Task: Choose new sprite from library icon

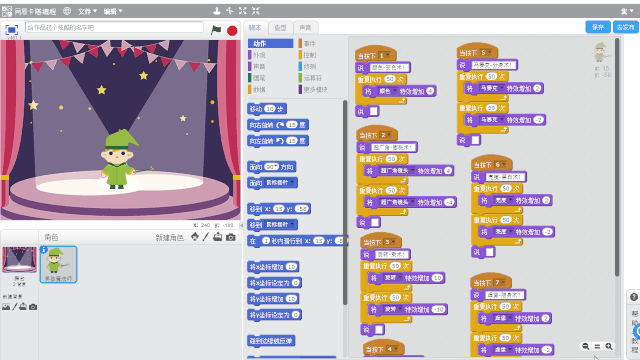Action: pyautogui.click(x=195, y=237)
